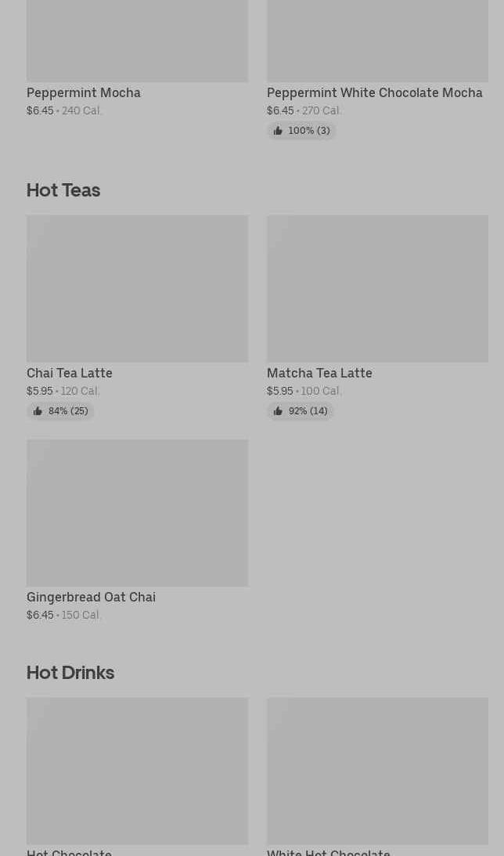Click thumbs-up icon on Peppermint White Chocolate Mocha
This screenshot has width=504, height=856.
point(278,131)
